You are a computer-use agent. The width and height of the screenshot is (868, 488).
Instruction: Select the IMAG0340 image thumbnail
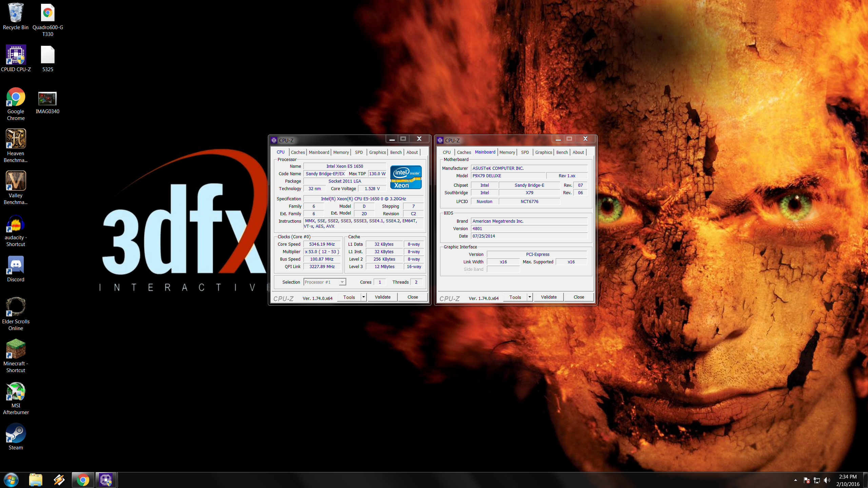(47, 102)
